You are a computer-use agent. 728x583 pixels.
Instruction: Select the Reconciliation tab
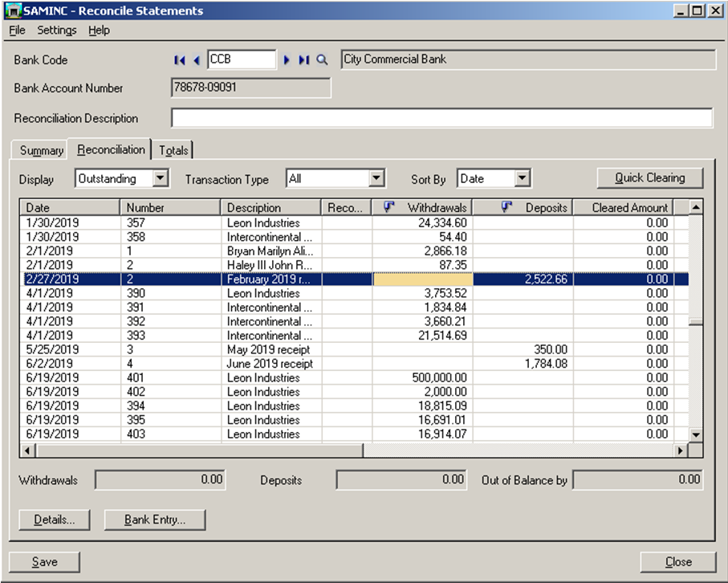111,149
